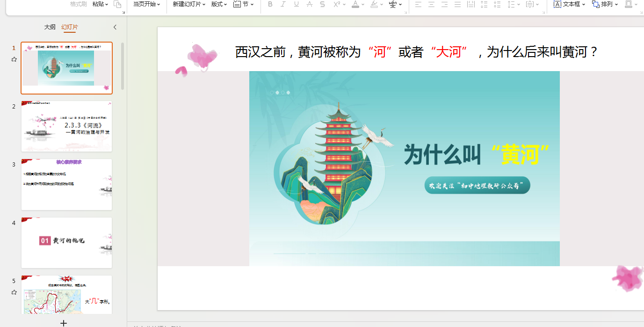
Task: Switch to the 幻灯片 slides tab
Action: pos(70,27)
